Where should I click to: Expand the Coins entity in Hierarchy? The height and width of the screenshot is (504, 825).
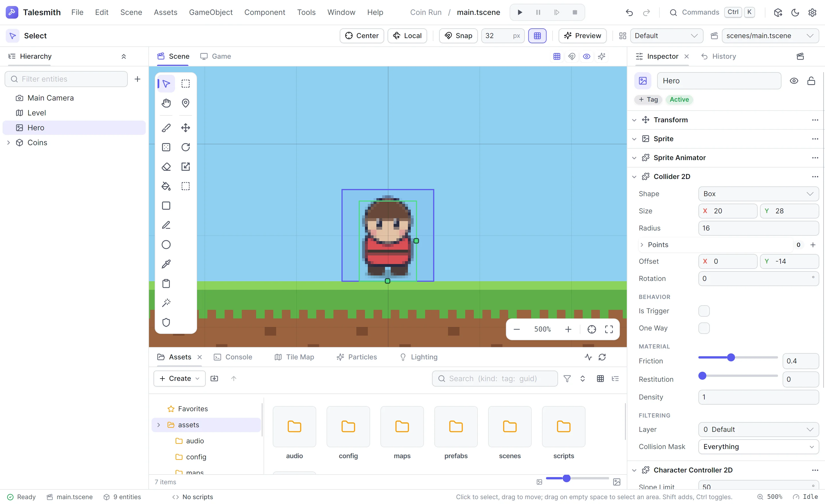[x=8, y=143]
